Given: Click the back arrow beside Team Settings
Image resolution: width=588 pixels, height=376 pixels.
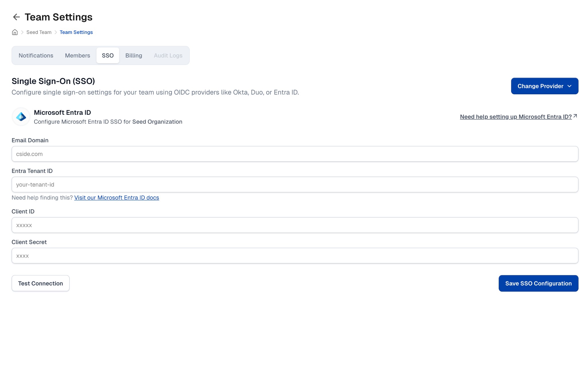Looking at the screenshot, I should (x=16, y=17).
